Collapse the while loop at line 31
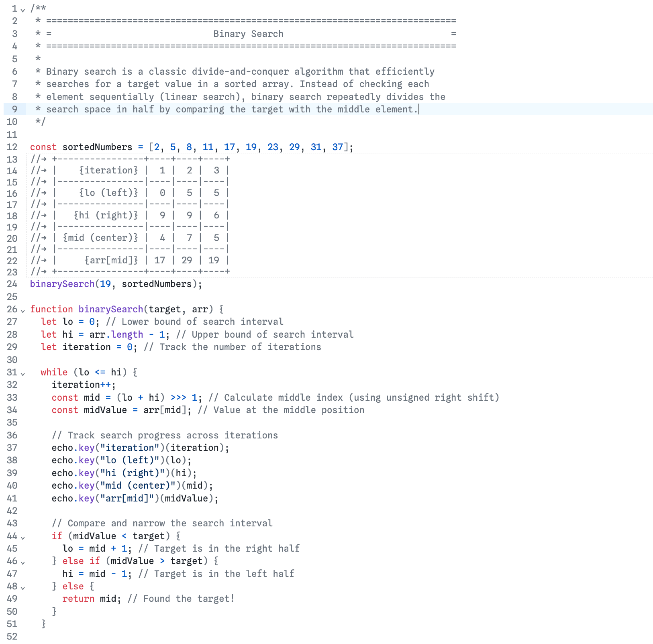This screenshot has height=644, width=653. pyautogui.click(x=23, y=373)
